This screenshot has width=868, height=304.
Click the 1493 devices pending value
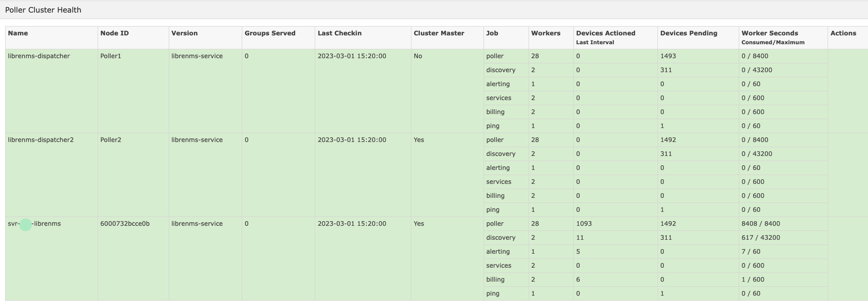click(668, 56)
